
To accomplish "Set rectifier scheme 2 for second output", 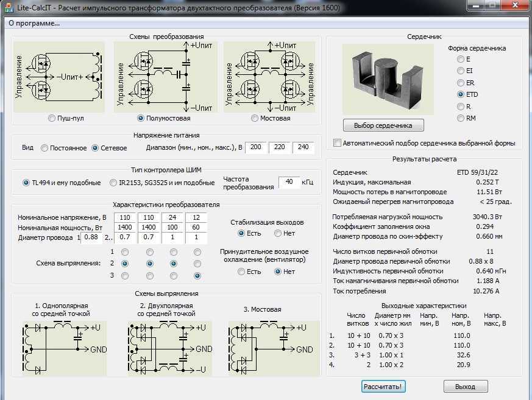I will point(150,264).
